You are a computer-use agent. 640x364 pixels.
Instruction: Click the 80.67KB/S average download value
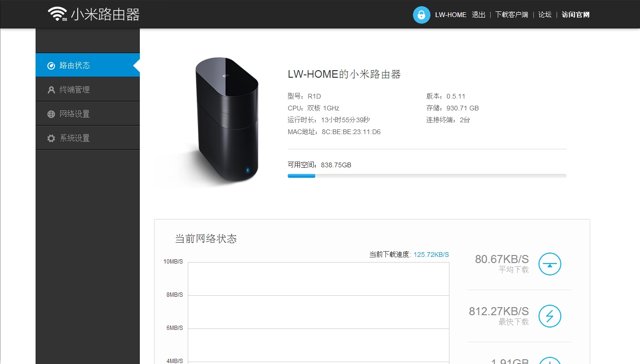click(502, 259)
